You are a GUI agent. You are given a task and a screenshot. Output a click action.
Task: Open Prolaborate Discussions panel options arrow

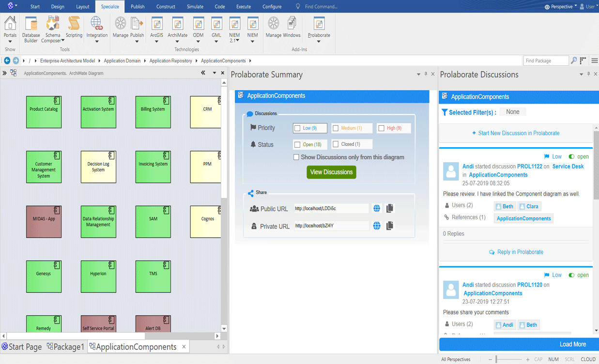point(581,74)
